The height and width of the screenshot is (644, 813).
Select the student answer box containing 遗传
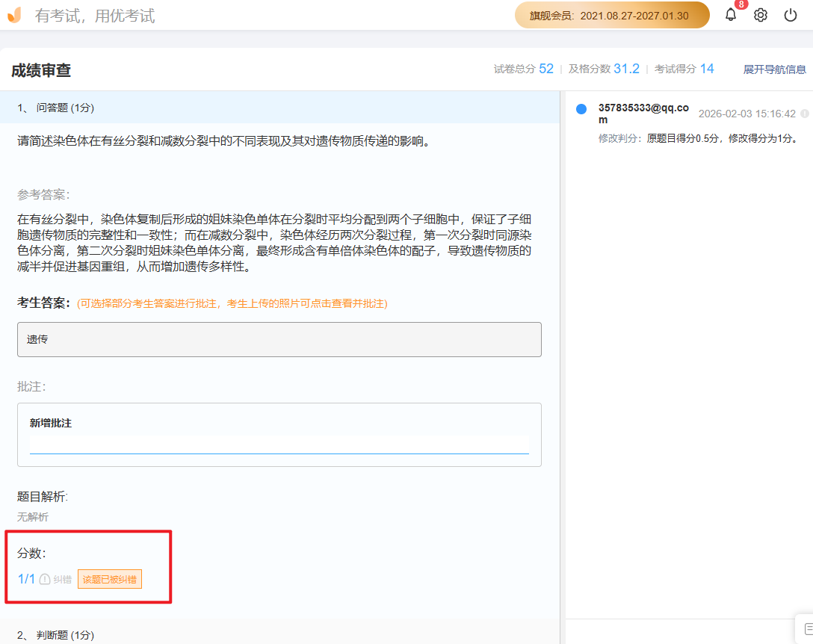pos(279,339)
